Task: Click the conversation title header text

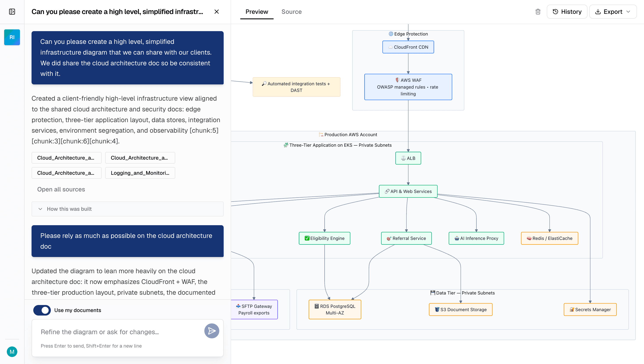Action: (x=117, y=12)
